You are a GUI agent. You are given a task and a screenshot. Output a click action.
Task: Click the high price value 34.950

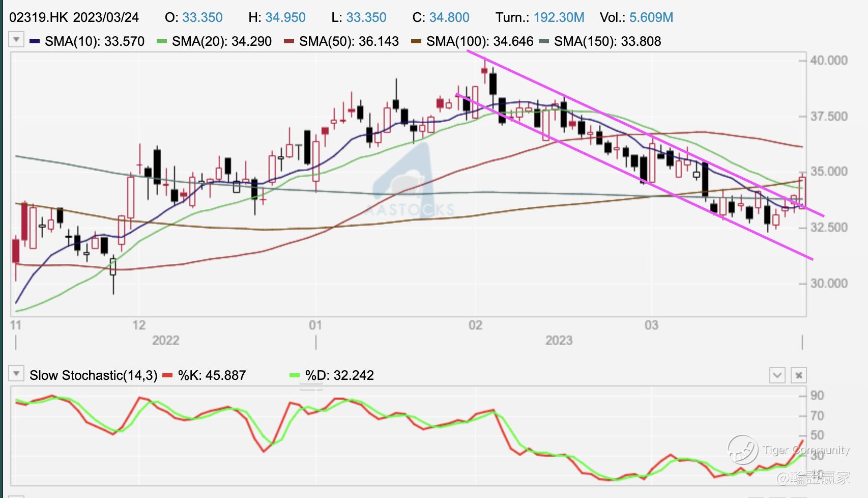pyautogui.click(x=285, y=17)
